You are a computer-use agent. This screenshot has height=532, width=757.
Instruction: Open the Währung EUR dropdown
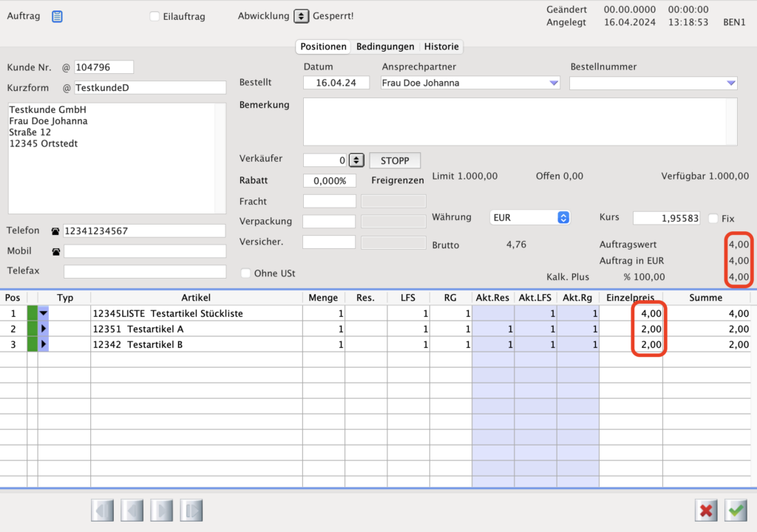563,217
